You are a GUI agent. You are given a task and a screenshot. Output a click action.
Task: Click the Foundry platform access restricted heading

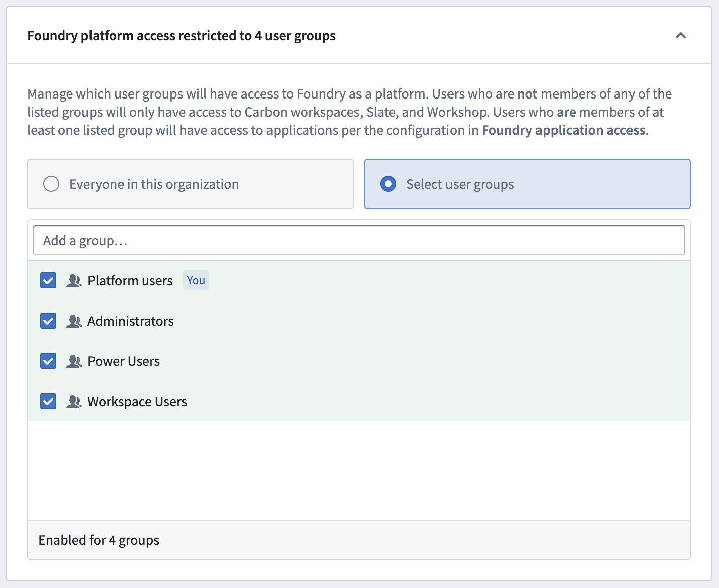[182, 36]
